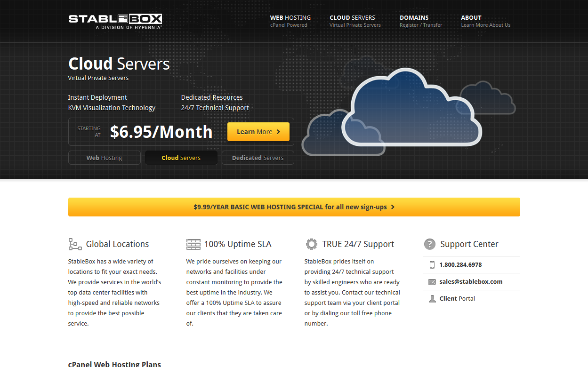This screenshot has height=367, width=588.
Task: Click the phone icon beside 1.800.284.6978
Action: (x=432, y=265)
